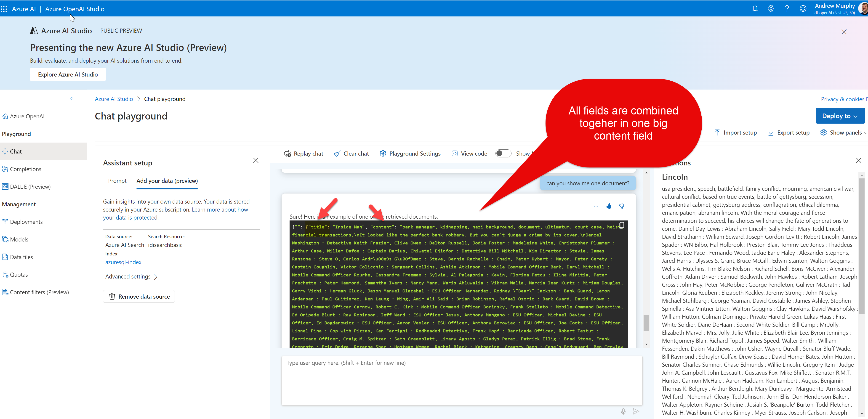The height and width of the screenshot is (419, 868).
Task: Copy the JSON code block
Action: click(622, 225)
